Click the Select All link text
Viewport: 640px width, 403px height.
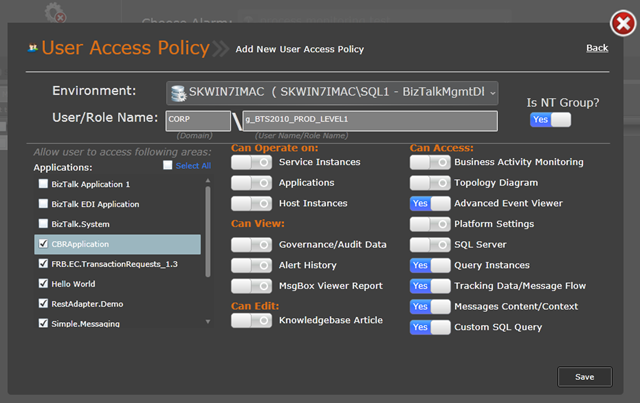pyautogui.click(x=193, y=166)
